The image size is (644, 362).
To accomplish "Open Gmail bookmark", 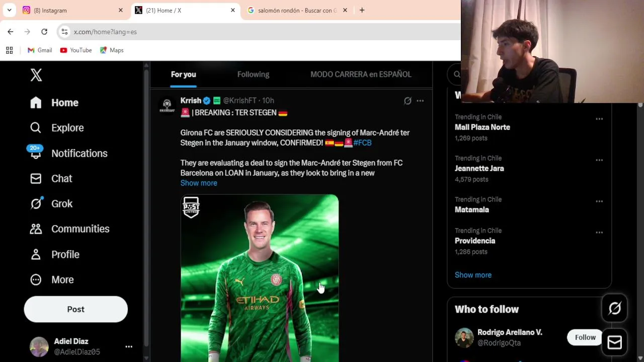I will pos(40,50).
